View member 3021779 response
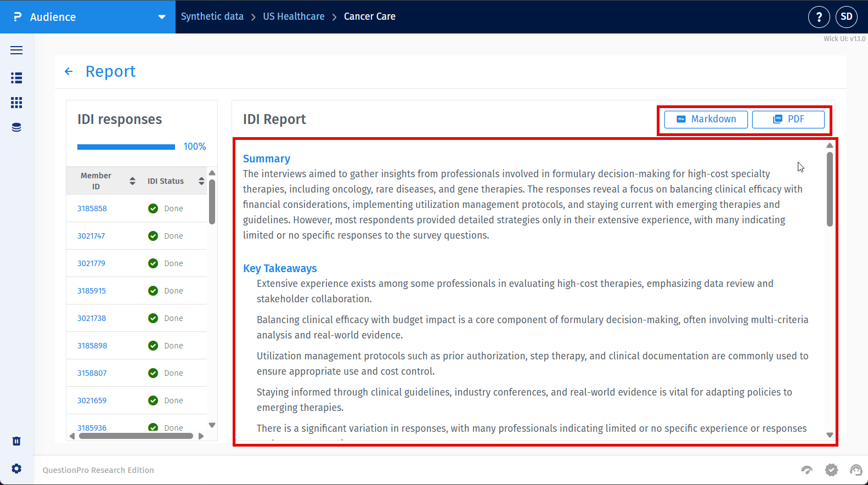This screenshot has width=868, height=485. click(91, 263)
